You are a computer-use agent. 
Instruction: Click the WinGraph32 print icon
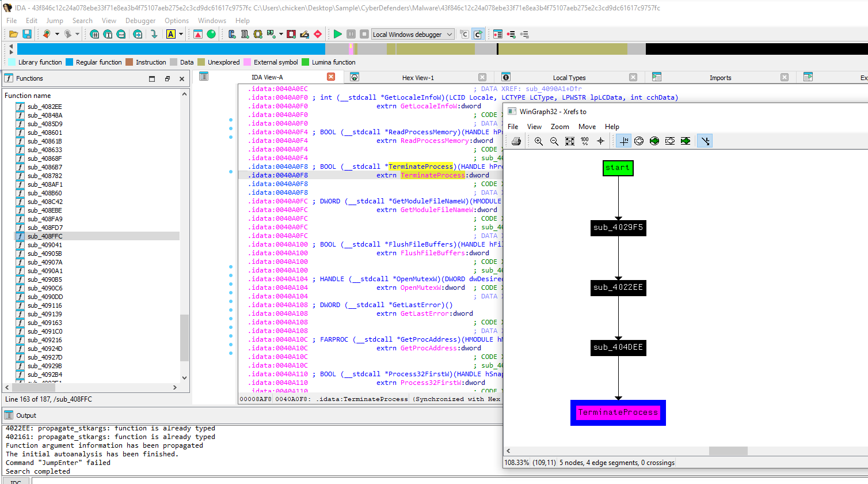pyautogui.click(x=516, y=141)
